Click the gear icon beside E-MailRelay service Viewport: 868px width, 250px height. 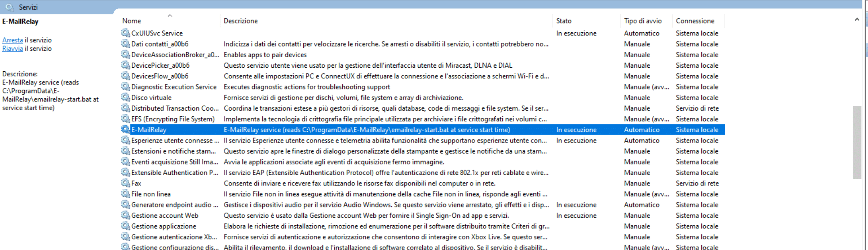coord(126,130)
